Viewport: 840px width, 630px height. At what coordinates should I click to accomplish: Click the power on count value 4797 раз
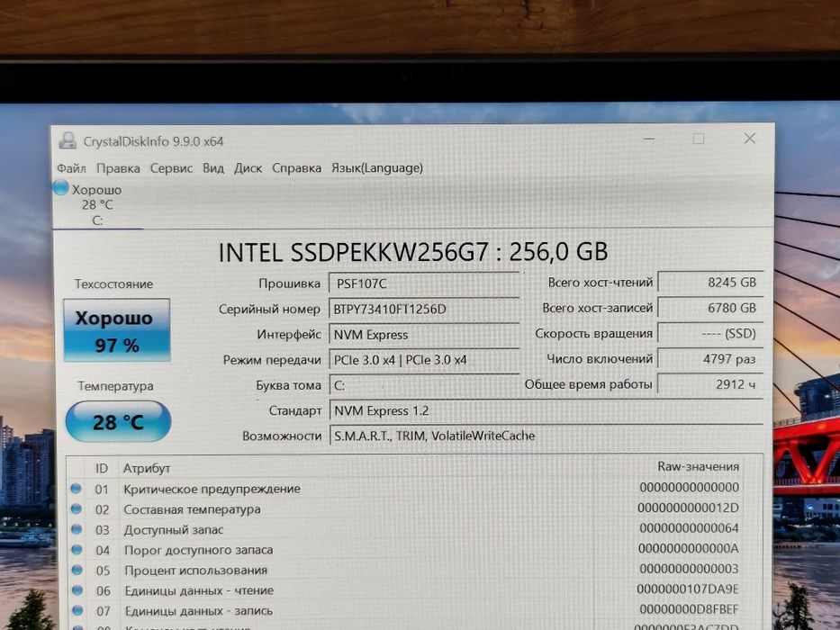pyautogui.click(x=710, y=359)
